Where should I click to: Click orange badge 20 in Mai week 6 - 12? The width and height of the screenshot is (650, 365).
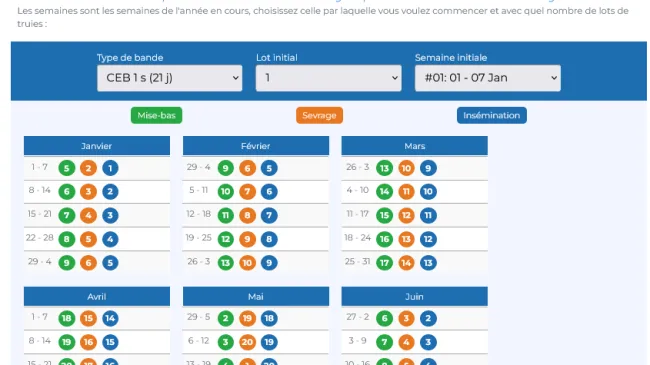[x=247, y=342]
